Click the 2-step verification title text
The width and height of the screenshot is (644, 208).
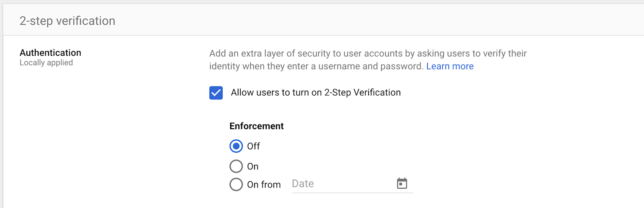68,21
